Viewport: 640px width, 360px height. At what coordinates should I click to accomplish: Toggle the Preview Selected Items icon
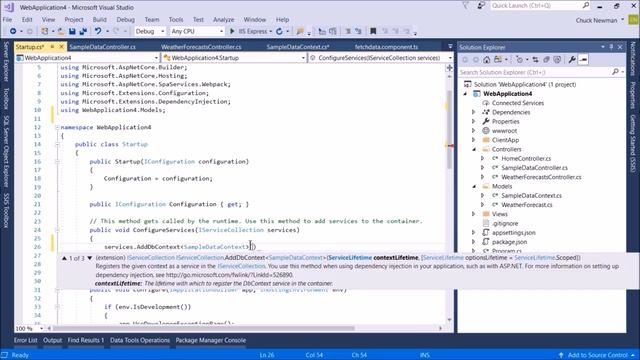tap(583, 60)
